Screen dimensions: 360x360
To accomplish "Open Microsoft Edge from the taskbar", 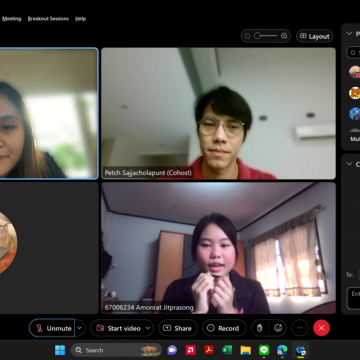I will [x=282, y=350].
